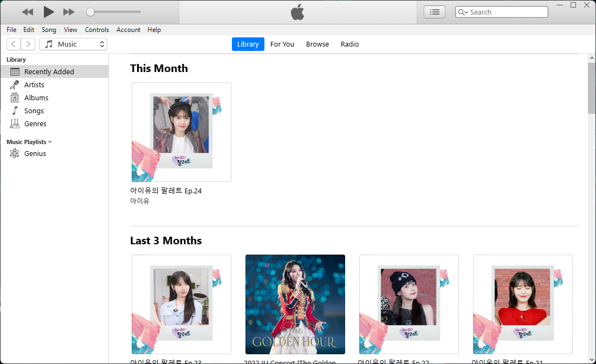Click the scrollbar down arrow
Screen dimensions: 596x364
[592, 360]
